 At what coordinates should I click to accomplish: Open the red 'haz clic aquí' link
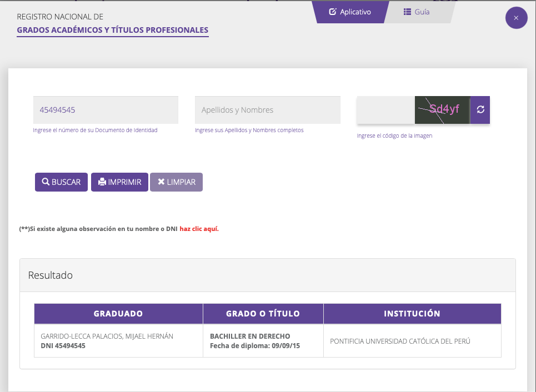199,229
